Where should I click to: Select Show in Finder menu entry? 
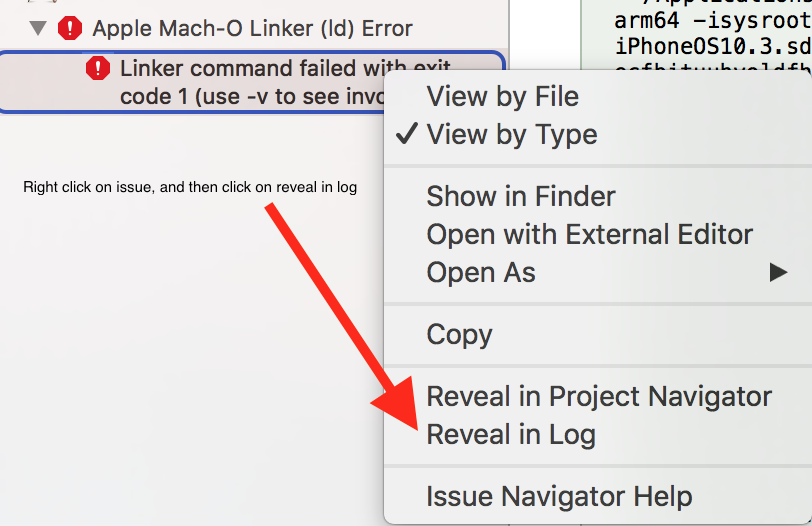520,196
